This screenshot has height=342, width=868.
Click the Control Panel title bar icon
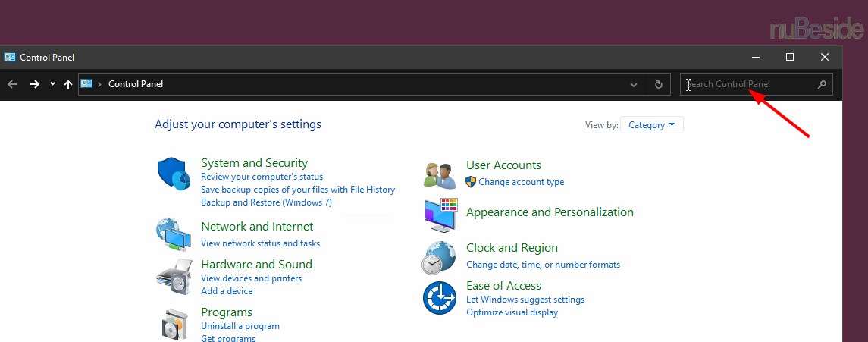[x=9, y=57]
